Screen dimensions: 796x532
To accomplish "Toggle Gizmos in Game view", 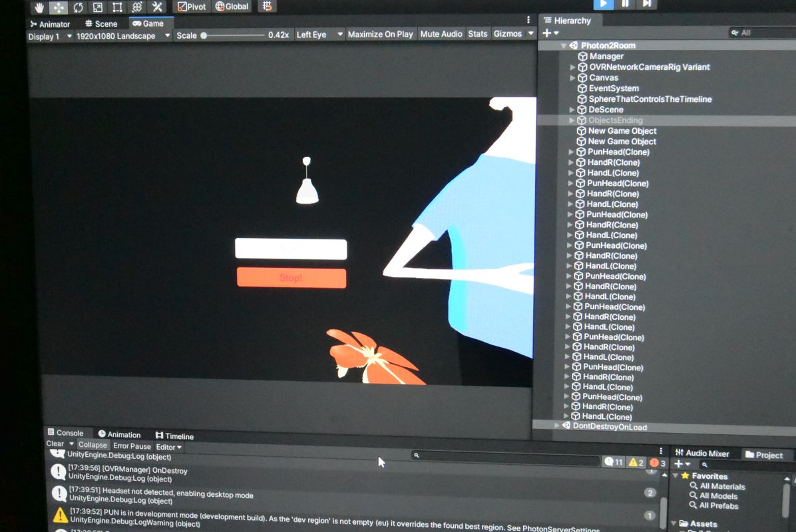I will [x=508, y=33].
